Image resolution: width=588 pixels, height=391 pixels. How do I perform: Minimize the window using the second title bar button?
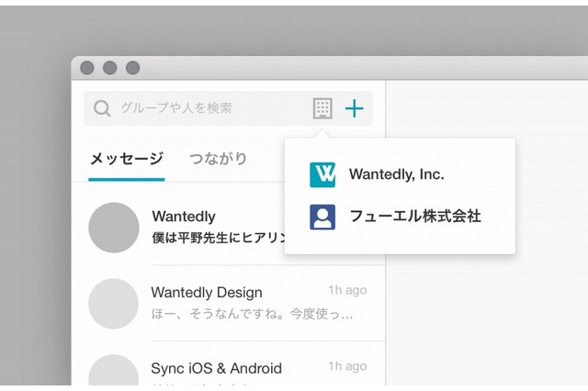click(x=109, y=68)
